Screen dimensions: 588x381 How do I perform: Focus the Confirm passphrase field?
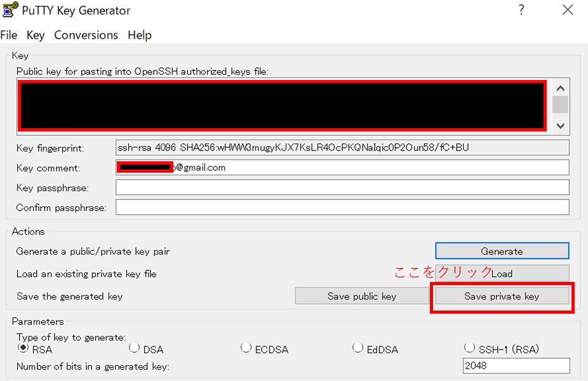coord(342,208)
